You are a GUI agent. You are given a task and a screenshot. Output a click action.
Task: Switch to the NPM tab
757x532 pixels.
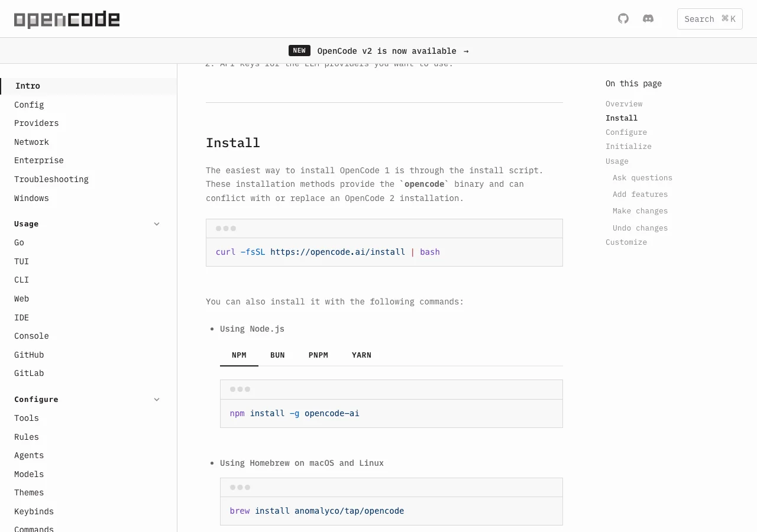click(239, 355)
